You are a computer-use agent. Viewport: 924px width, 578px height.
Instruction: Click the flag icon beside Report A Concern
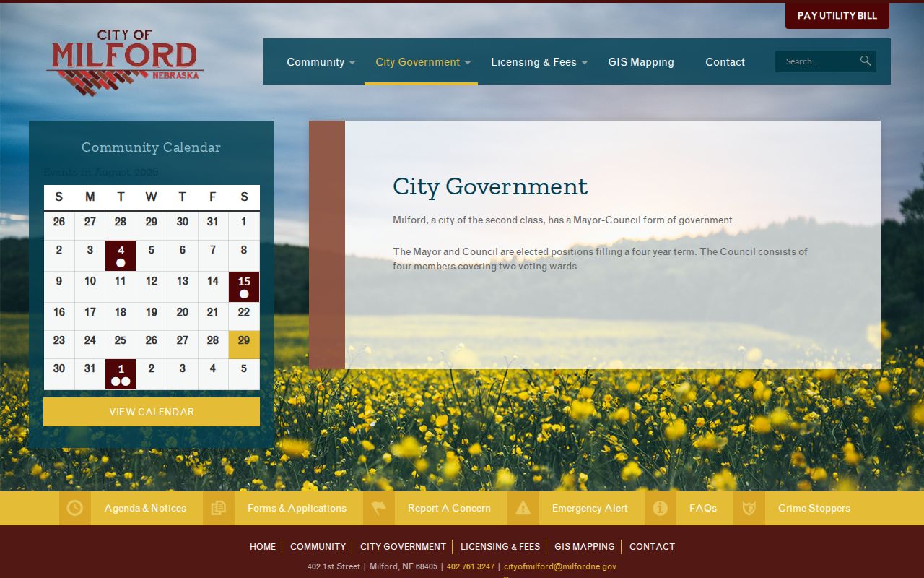pyautogui.click(x=379, y=508)
